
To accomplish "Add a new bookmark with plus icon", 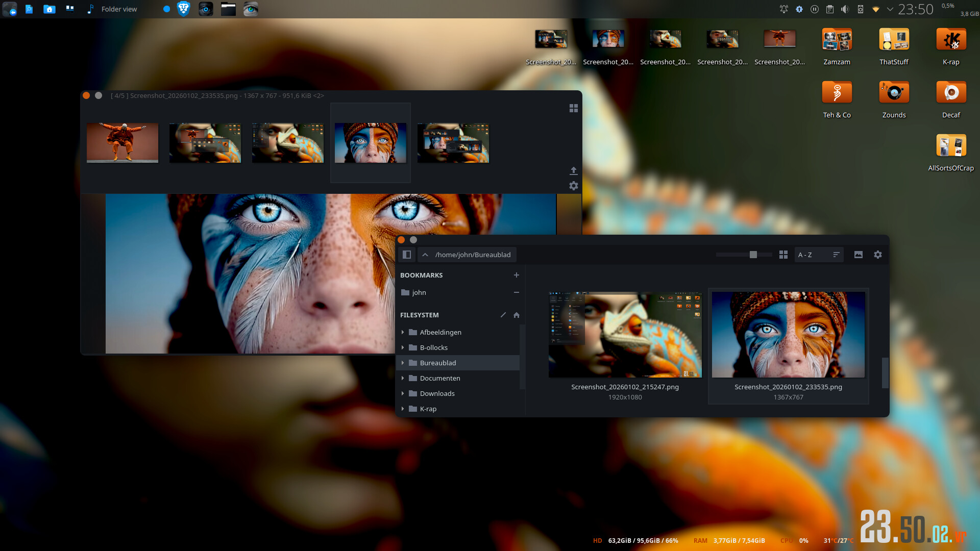I will (x=517, y=275).
